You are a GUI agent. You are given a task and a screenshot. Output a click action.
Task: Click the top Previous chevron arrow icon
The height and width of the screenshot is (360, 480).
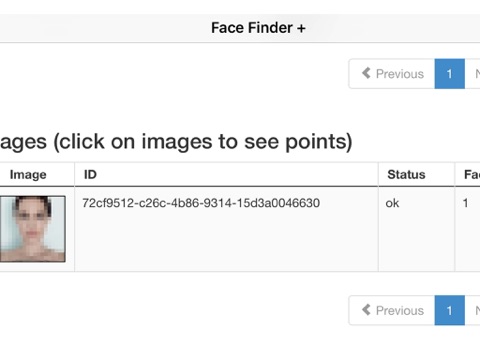point(366,73)
